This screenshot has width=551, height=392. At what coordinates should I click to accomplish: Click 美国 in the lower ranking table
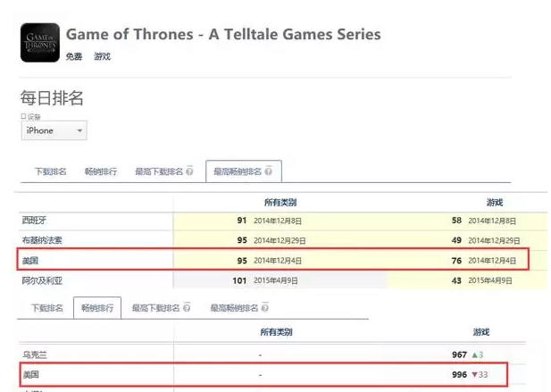30,374
